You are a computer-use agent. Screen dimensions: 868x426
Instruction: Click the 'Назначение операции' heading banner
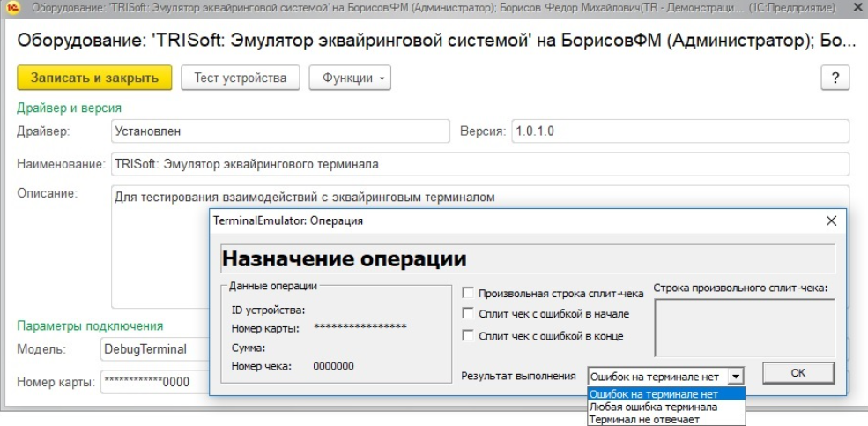pos(528,258)
